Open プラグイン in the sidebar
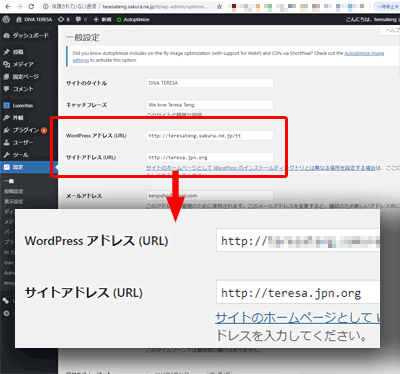Screen dimensions: 400x374 click(x=26, y=130)
